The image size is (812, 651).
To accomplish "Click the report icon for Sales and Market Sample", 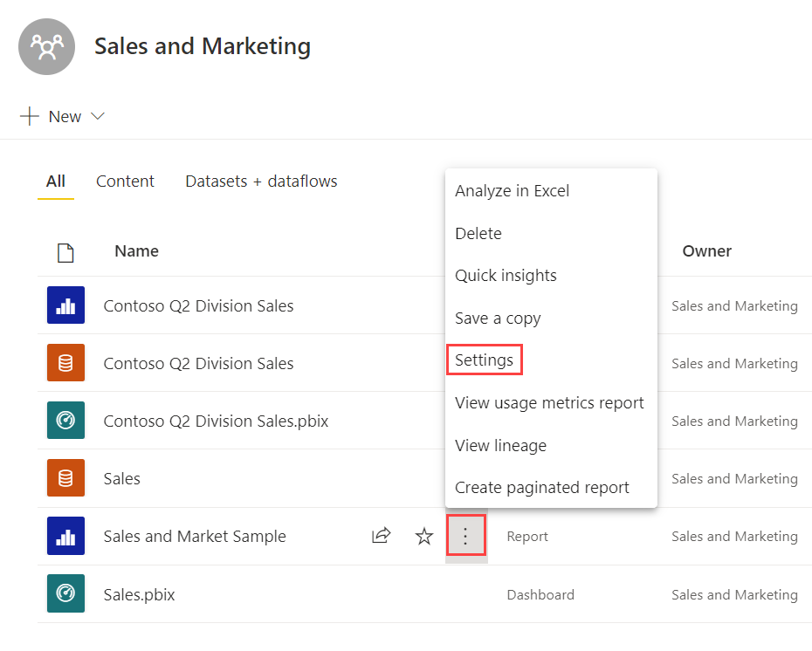I will click(x=65, y=536).
